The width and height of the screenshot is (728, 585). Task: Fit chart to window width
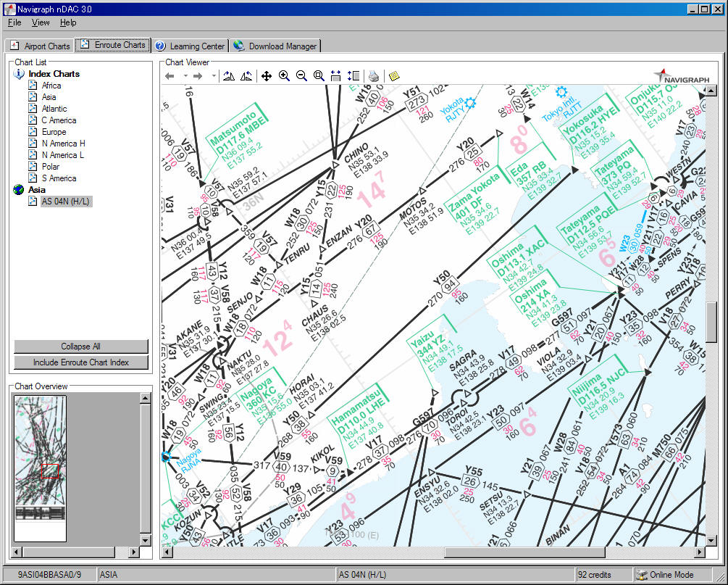click(335, 76)
